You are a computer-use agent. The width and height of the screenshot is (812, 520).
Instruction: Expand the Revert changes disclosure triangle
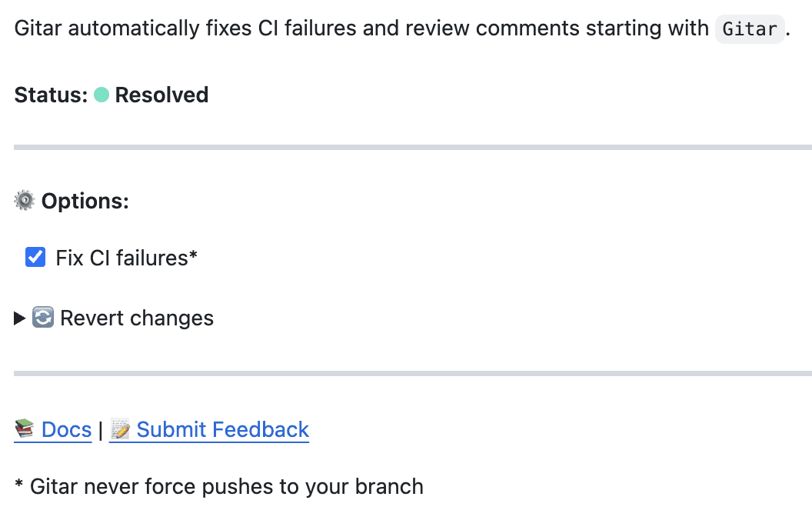point(20,318)
